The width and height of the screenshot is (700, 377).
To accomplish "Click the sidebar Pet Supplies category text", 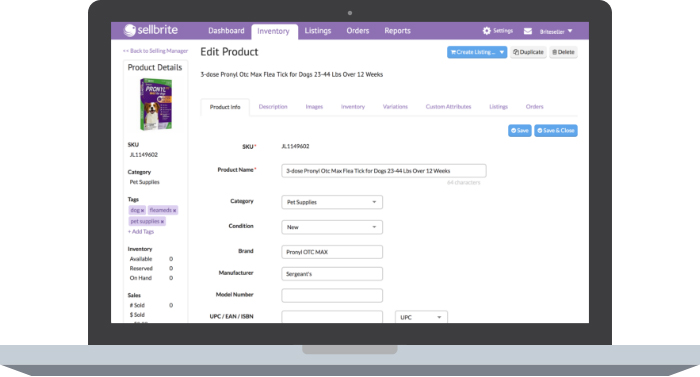I will coord(145,182).
